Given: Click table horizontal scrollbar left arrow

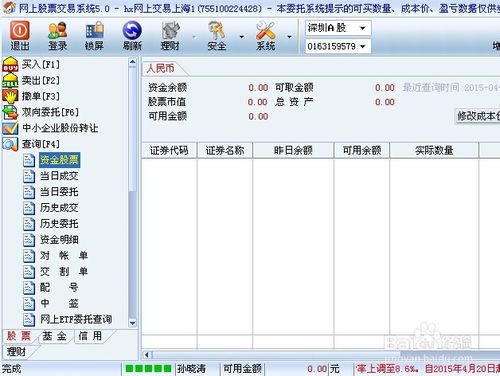Looking at the screenshot, I should coord(148,355).
